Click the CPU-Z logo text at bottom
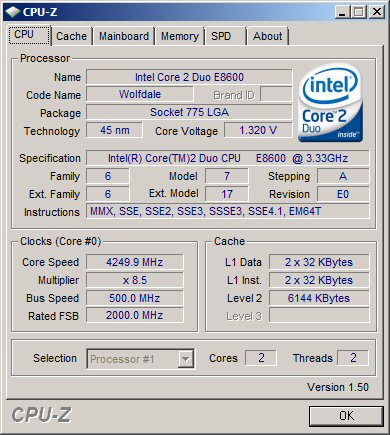Image resolution: width=390 pixels, height=435 pixels. (x=41, y=415)
